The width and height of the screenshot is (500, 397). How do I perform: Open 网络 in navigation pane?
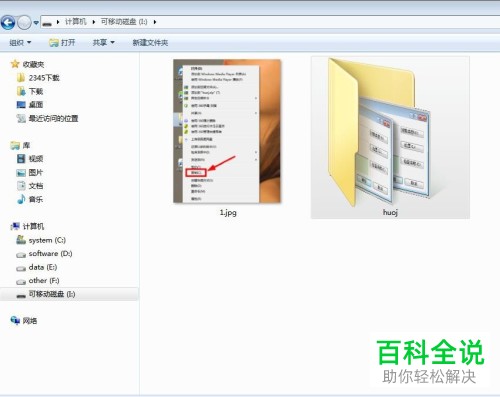pyautogui.click(x=30, y=321)
